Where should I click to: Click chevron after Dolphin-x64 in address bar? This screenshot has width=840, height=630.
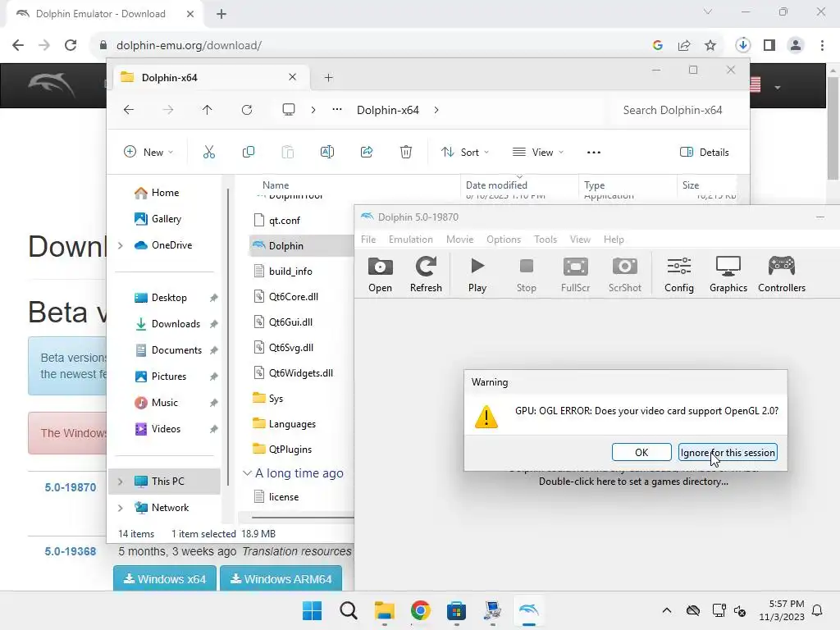(x=436, y=110)
